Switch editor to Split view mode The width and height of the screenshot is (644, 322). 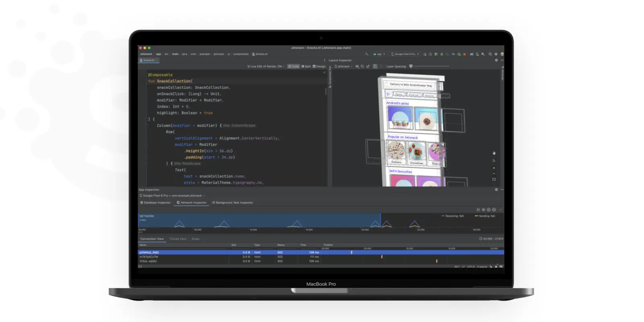click(306, 66)
